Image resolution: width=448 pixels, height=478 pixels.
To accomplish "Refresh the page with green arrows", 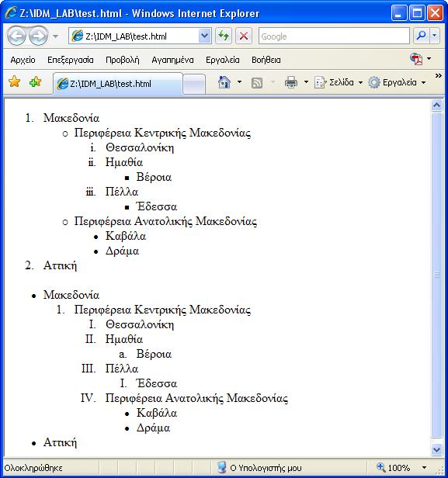I will click(x=224, y=36).
